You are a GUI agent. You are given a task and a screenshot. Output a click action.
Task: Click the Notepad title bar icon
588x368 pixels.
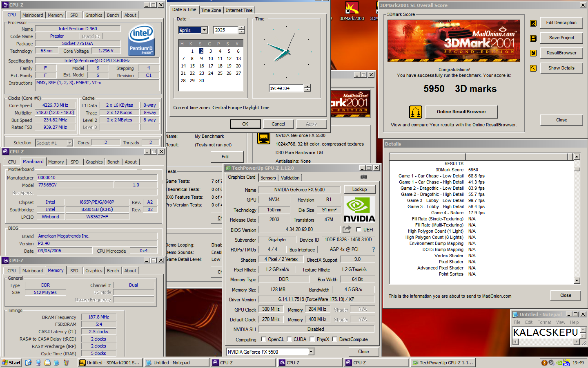click(515, 314)
